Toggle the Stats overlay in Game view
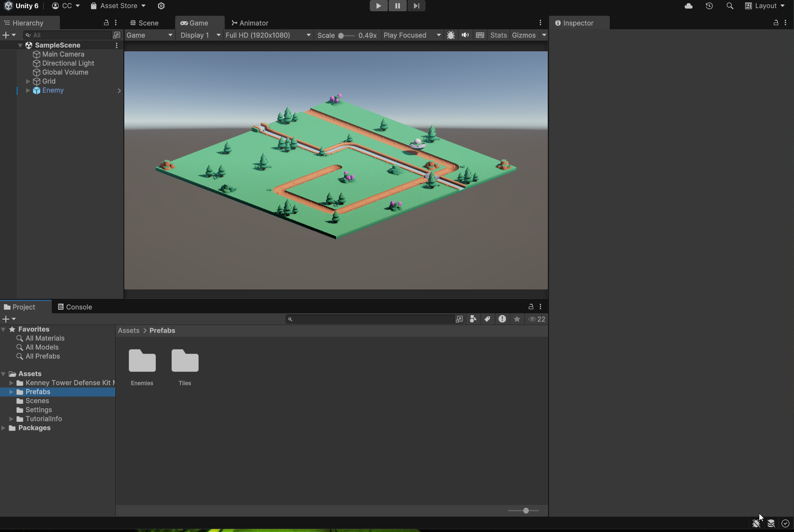Screen dimensions: 794x532 point(498,35)
